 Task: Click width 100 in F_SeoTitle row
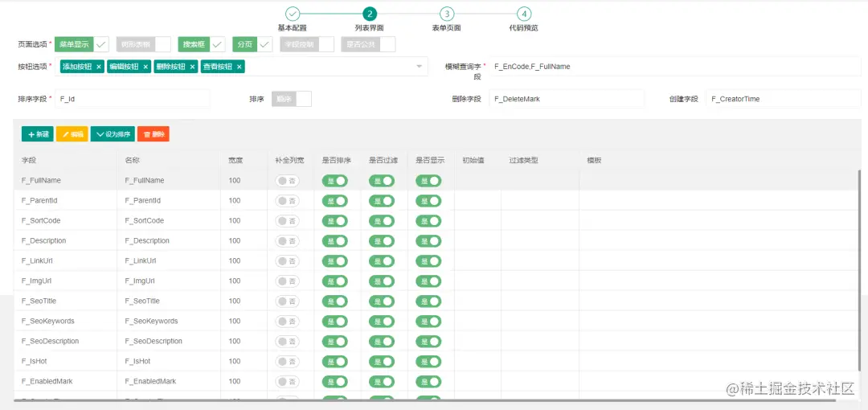(235, 301)
